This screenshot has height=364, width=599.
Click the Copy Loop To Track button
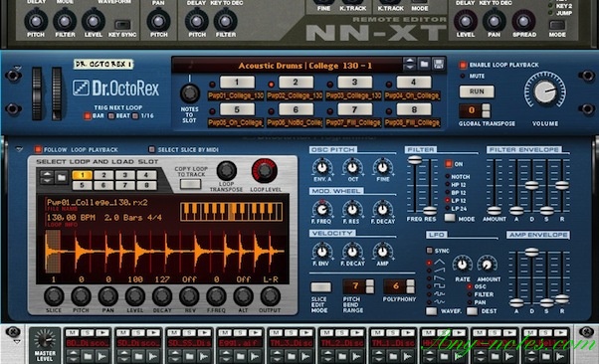tap(190, 184)
